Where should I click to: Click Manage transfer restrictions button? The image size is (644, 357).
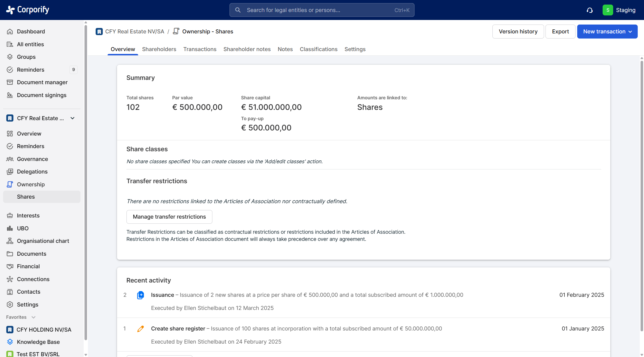(169, 217)
